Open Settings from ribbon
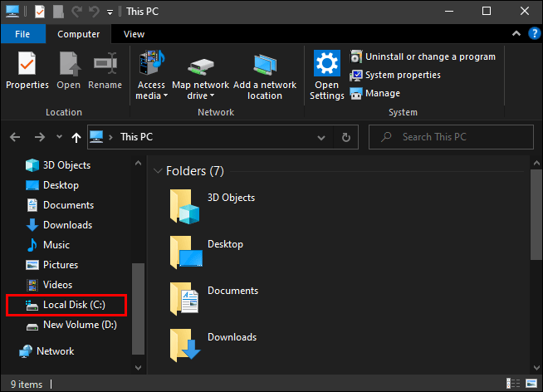 coord(327,75)
